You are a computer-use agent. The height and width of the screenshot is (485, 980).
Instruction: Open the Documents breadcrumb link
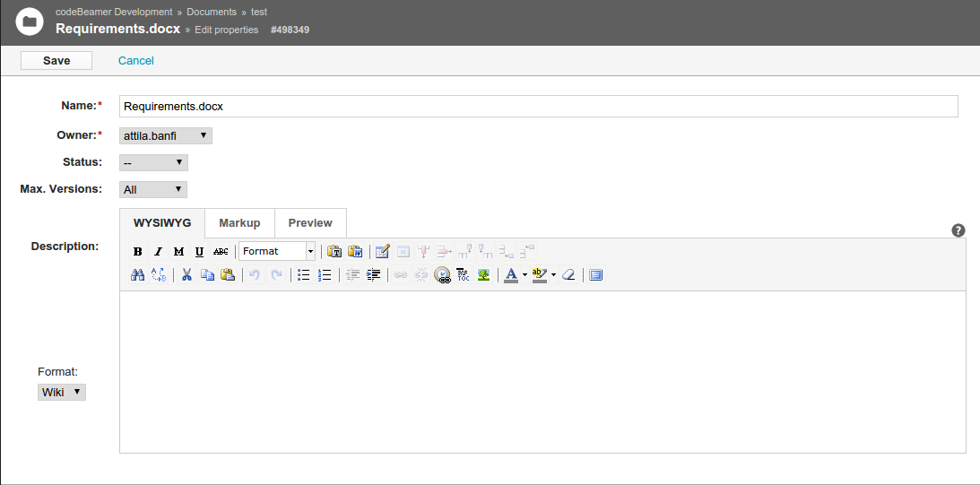212,12
